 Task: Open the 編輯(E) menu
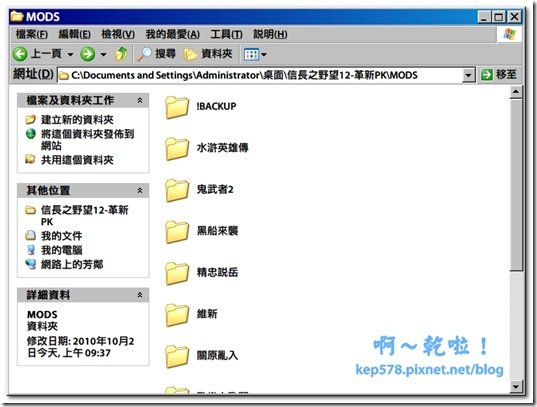tap(74, 34)
